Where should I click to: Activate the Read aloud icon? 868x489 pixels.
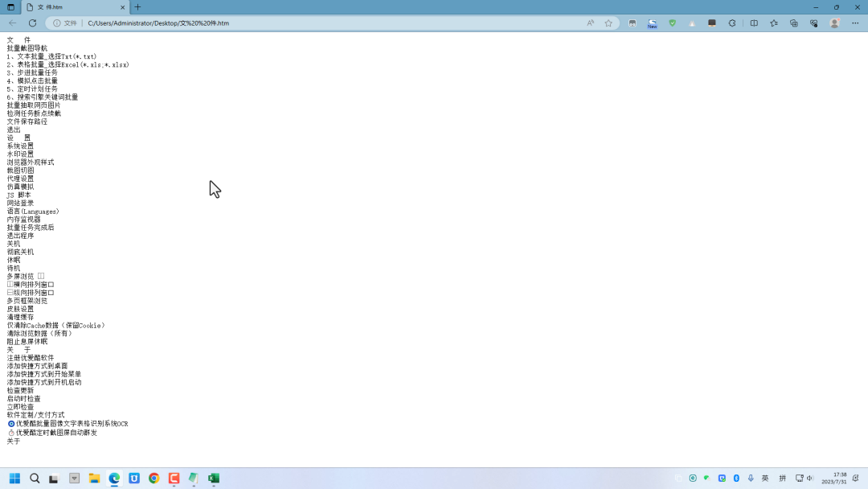(x=591, y=23)
